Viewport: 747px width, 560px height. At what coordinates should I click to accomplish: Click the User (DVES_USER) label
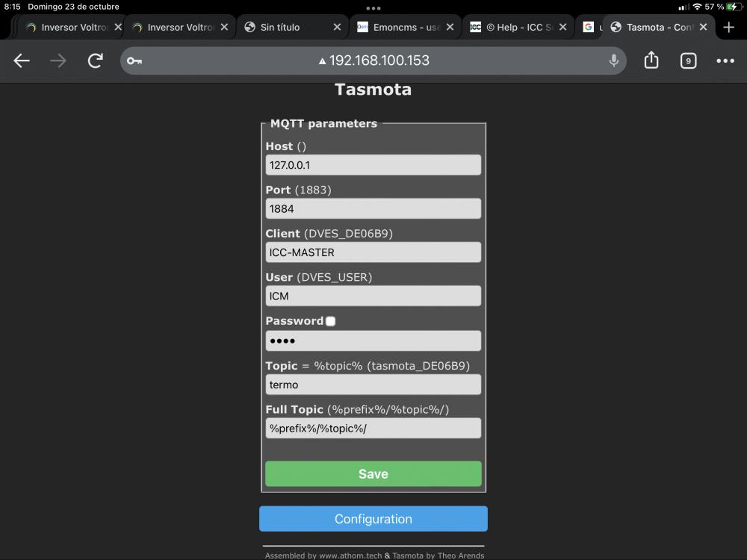coord(319,278)
